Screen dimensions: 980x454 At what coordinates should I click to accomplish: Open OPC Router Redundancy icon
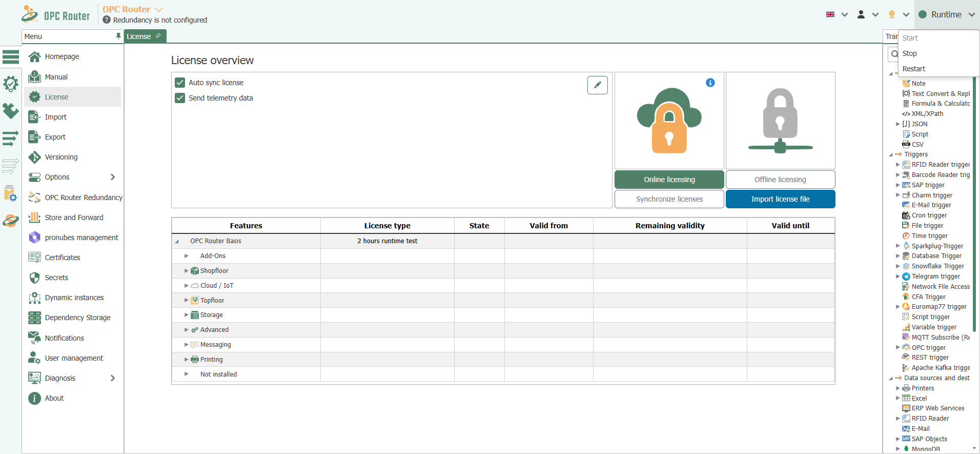click(x=34, y=198)
